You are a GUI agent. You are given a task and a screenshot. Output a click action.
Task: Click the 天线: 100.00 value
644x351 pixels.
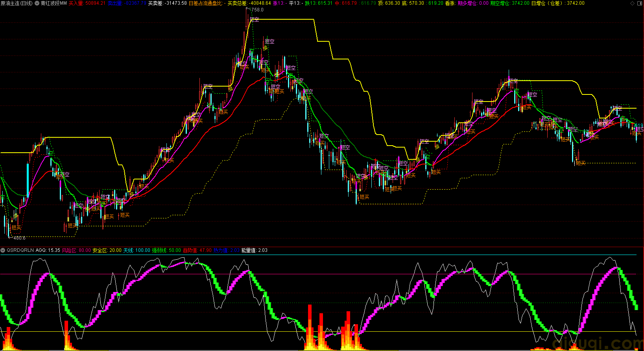tap(137, 250)
